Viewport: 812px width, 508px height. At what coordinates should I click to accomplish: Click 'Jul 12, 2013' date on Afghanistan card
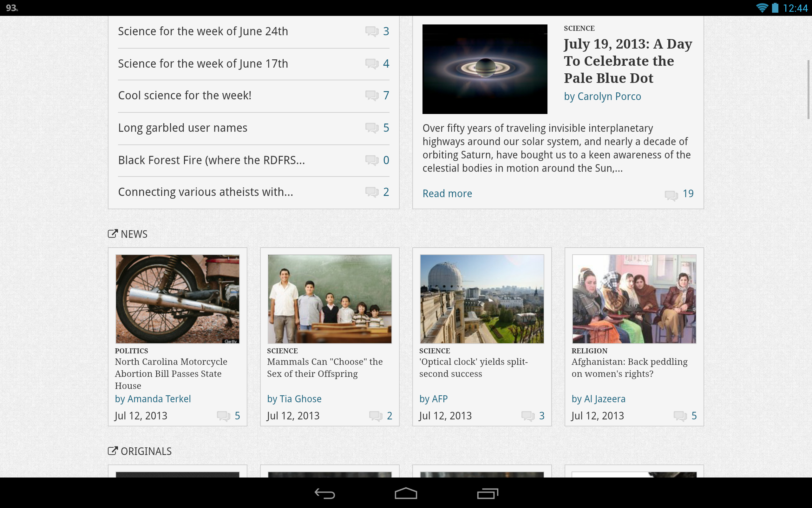[598, 416]
